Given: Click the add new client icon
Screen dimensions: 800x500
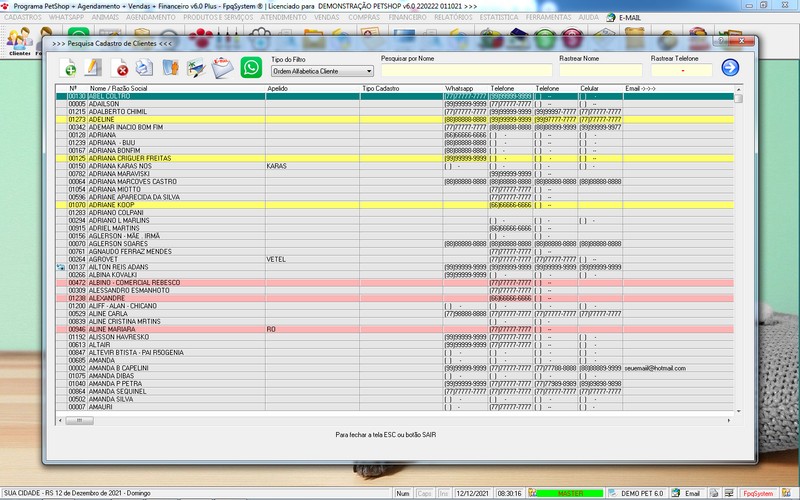Looking at the screenshot, I should coord(68,67).
